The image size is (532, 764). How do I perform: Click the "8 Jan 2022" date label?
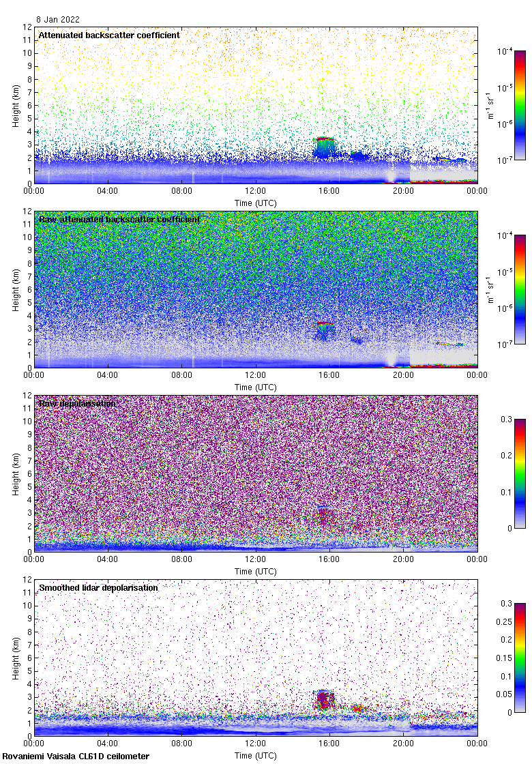click(57, 20)
